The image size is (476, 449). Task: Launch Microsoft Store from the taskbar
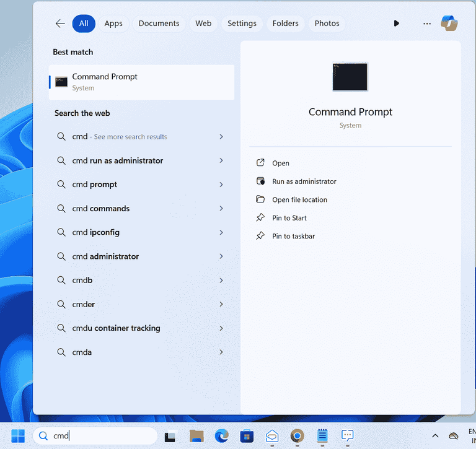pos(247,436)
